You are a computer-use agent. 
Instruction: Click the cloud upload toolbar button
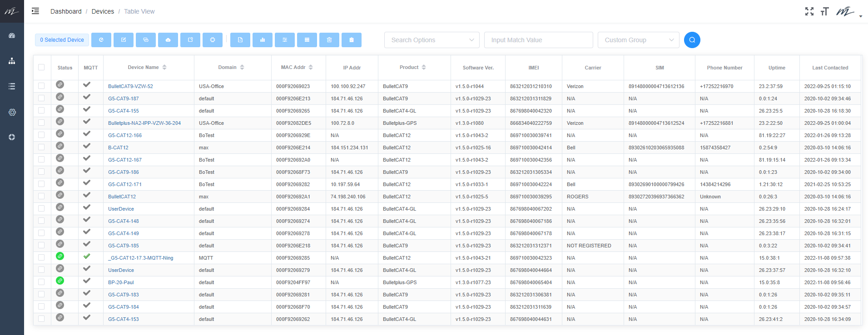168,40
